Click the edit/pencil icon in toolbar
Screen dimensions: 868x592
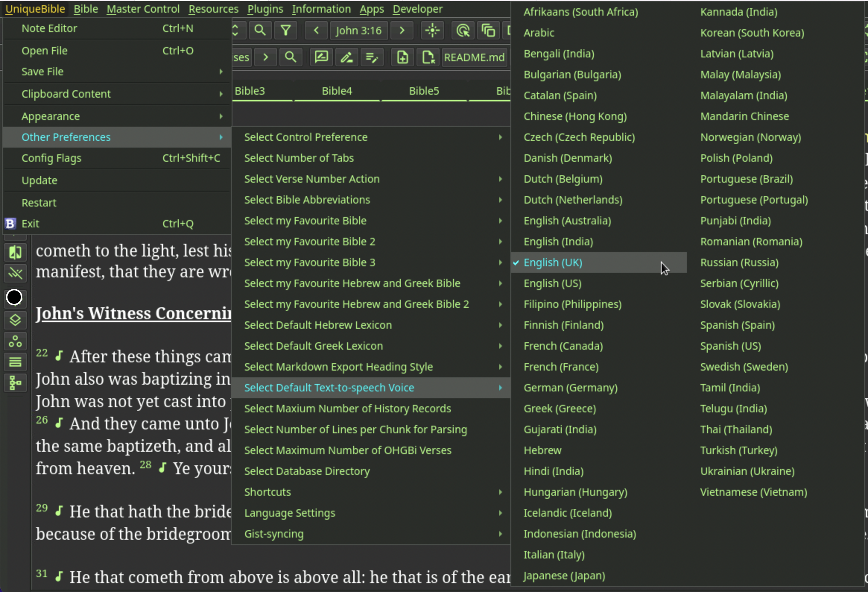coord(346,57)
